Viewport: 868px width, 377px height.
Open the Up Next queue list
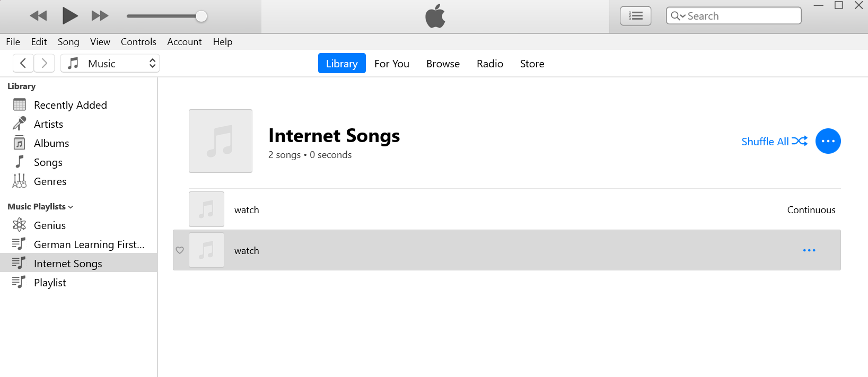(635, 15)
